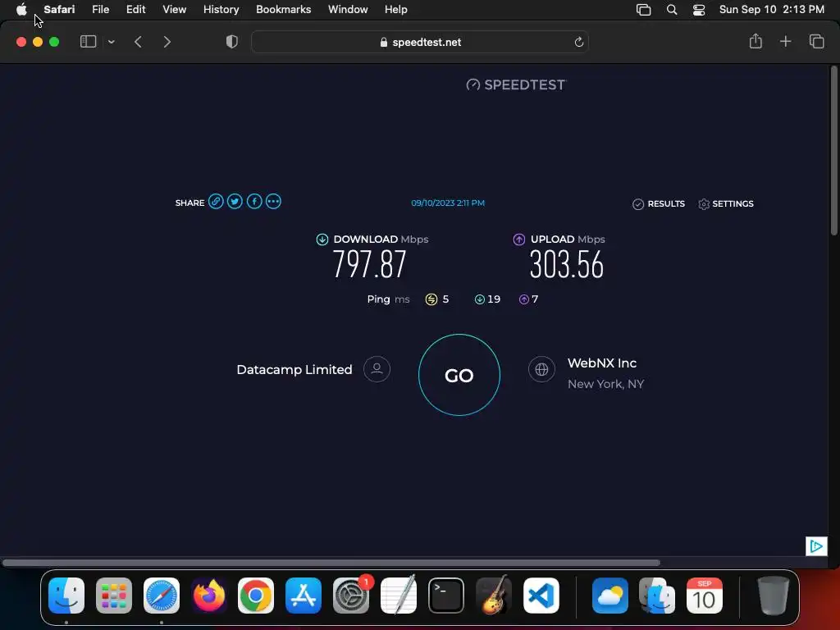The width and height of the screenshot is (840, 630).
Task: Click the date and time in menu bar
Action: [x=771, y=9]
